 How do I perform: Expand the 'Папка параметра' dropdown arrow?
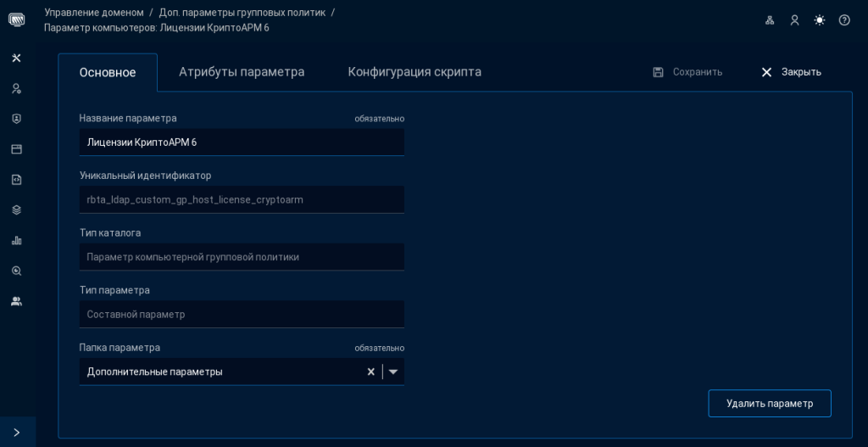click(x=393, y=372)
